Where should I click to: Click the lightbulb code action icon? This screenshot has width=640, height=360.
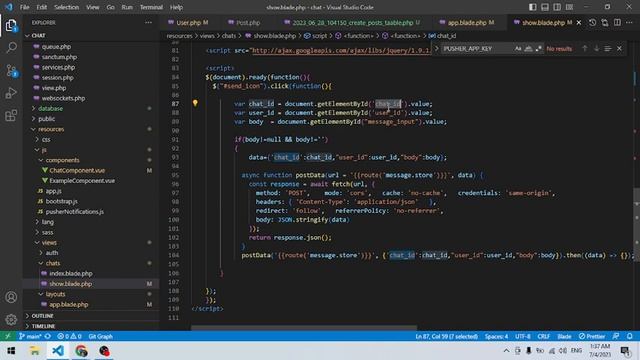click(195, 103)
